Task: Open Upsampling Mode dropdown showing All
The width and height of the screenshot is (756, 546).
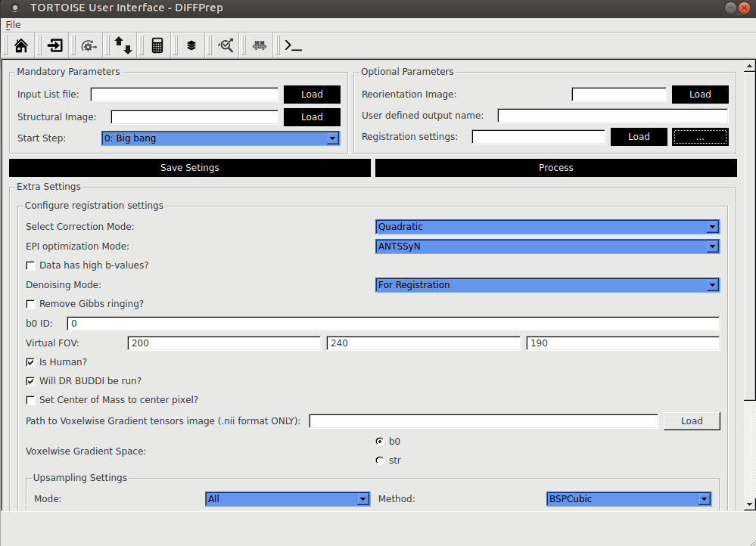Action: [288, 499]
